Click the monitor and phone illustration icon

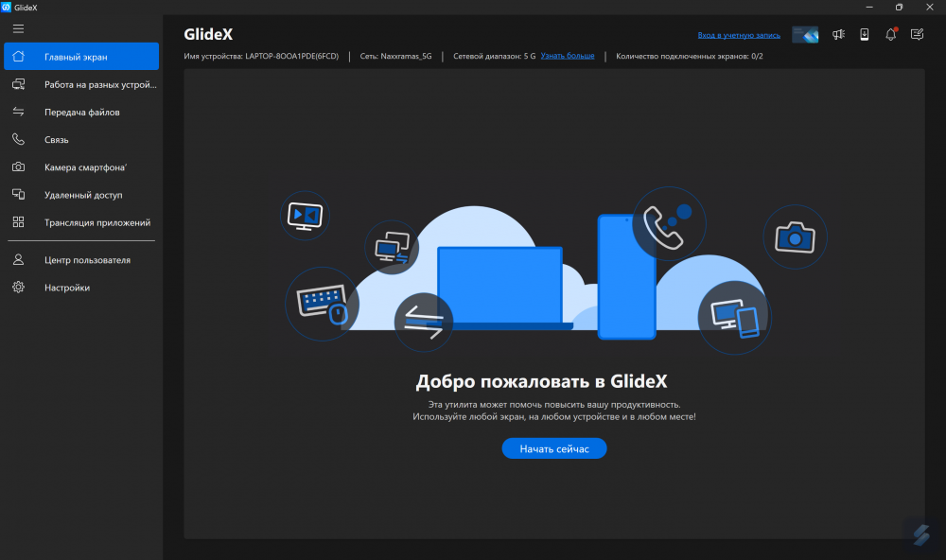tap(734, 318)
